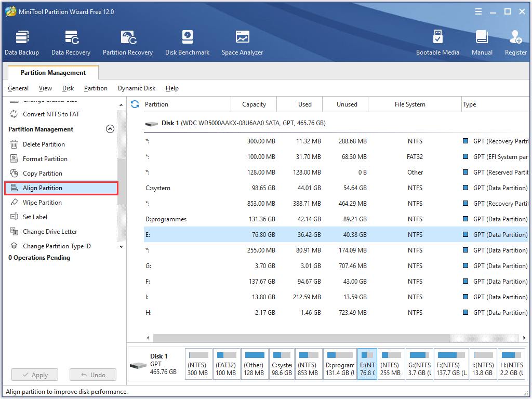
Task: Select the 255.00 MB NTFS partition row
Action: coord(336,250)
